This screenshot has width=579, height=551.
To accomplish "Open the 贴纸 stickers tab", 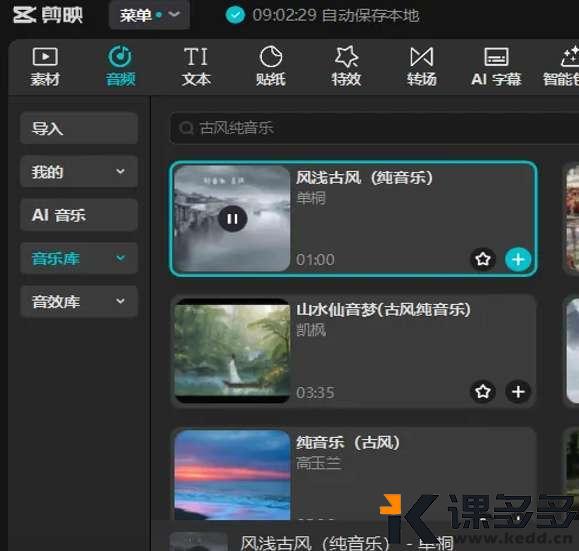I will (x=271, y=67).
